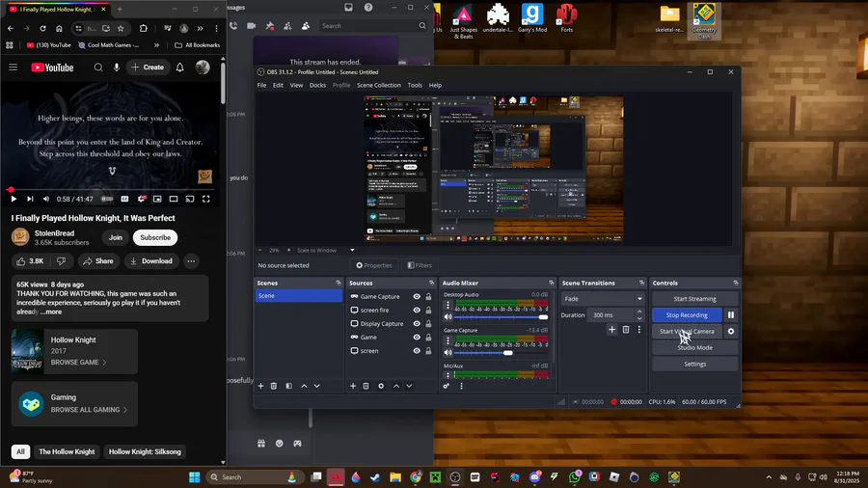Image resolution: width=868 pixels, height=488 pixels.
Task: Toggle lock on Display Capture source
Action: [x=428, y=324]
